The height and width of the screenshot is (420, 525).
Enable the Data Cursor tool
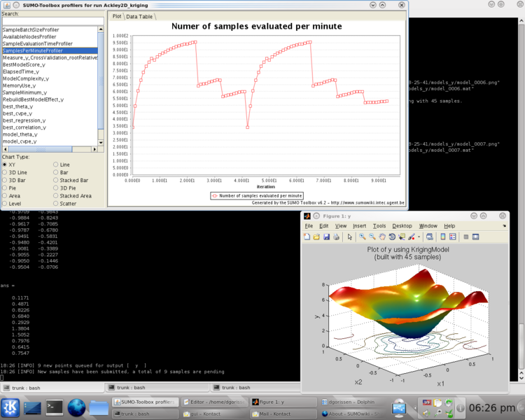[x=402, y=237]
